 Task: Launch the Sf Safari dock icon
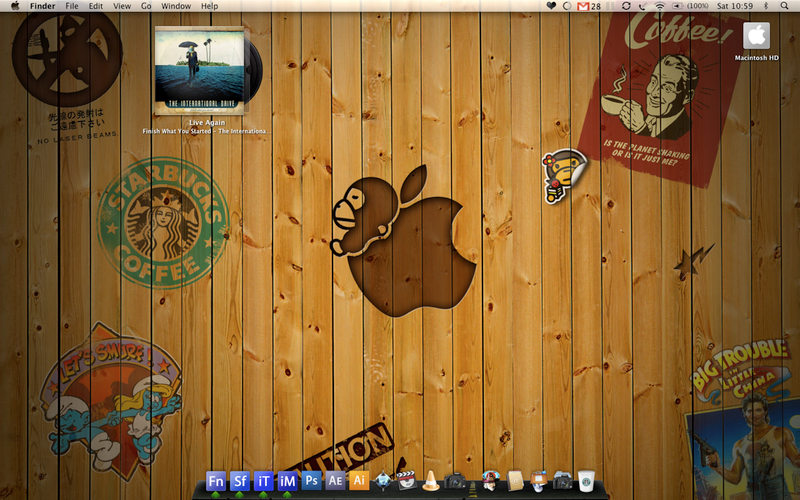(x=240, y=481)
